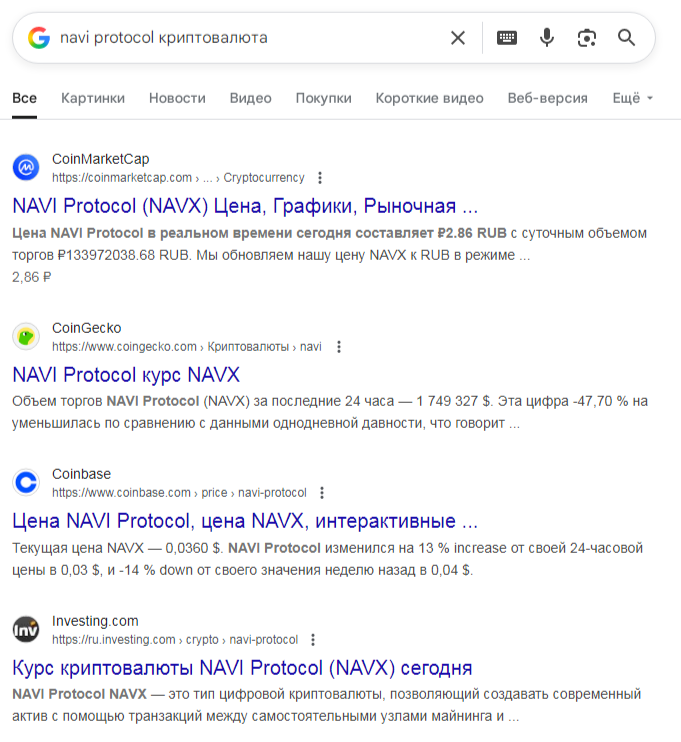The width and height of the screenshot is (681, 742).
Task: Click the CoinGecko site favicon
Action: pos(26,336)
